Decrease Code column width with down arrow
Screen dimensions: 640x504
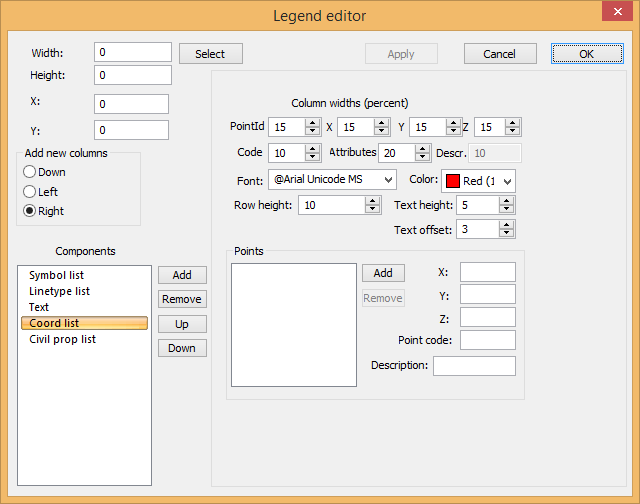[x=312, y=157]
